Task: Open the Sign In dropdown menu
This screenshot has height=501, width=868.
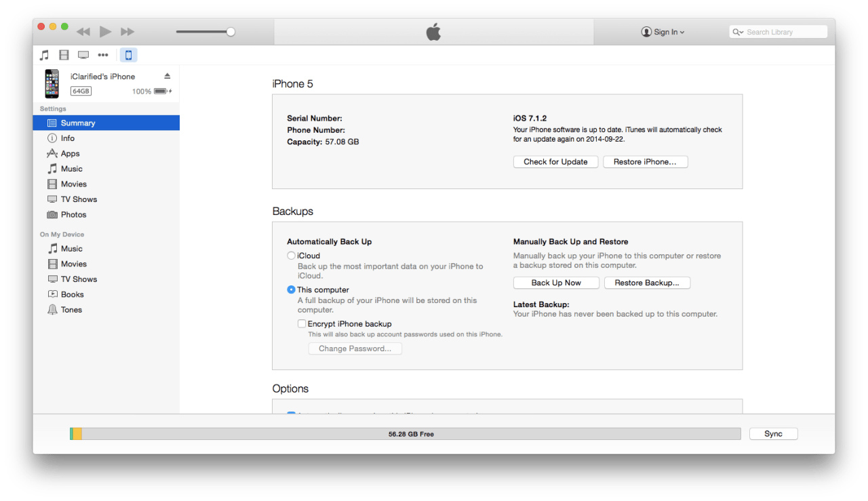Action: pos(663,31)
